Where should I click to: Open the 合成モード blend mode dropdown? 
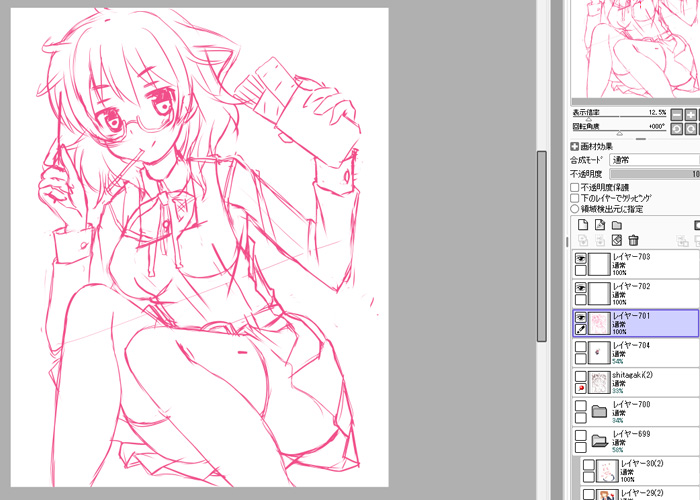pos(654,160)
